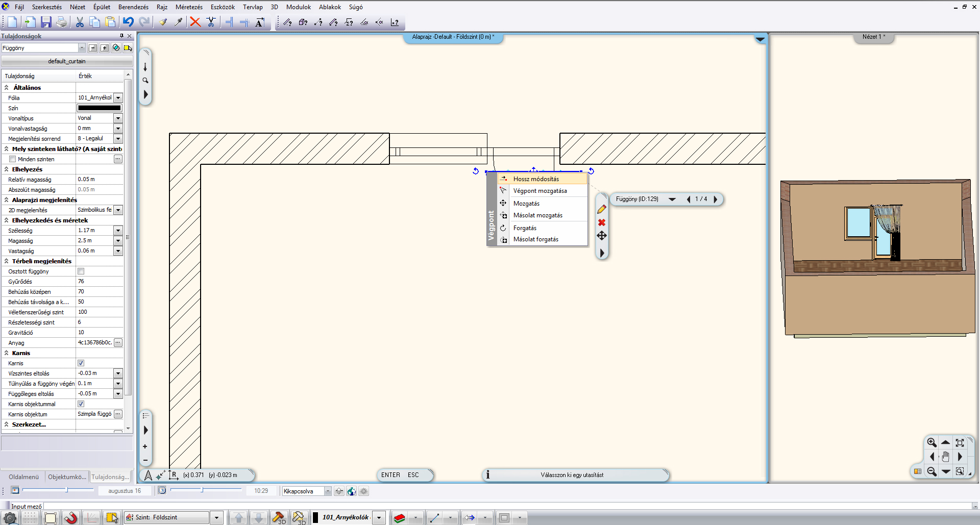980x525 pixels.
Task: Open the Épület menu
Action: pyautogui.click(x=102, y=7)
